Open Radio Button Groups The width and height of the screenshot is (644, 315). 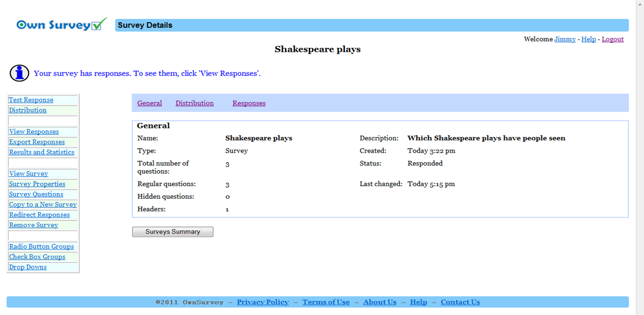coord(41,247)
